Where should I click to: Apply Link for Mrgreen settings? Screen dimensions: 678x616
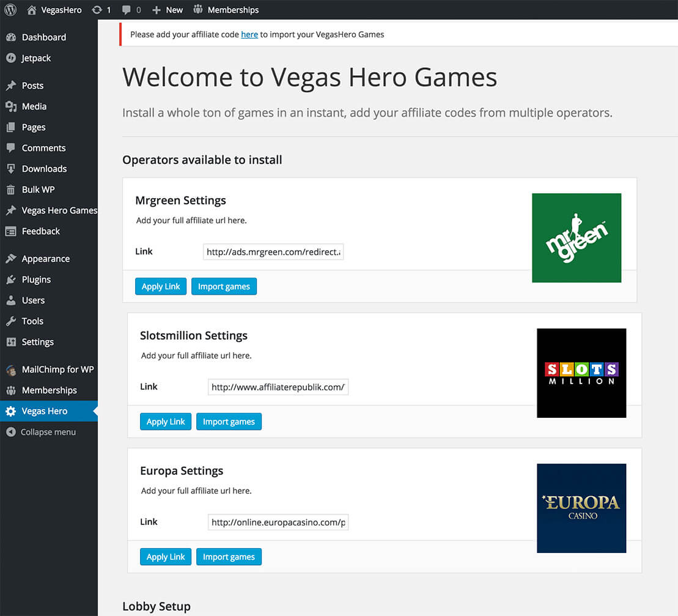pos(161,286)
